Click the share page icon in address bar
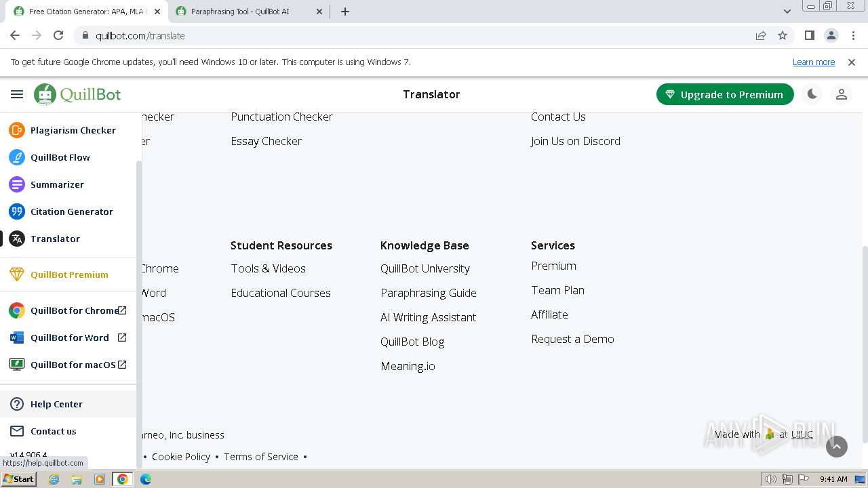Viewport: 868px width, 488px height. [x=761, y=35]
